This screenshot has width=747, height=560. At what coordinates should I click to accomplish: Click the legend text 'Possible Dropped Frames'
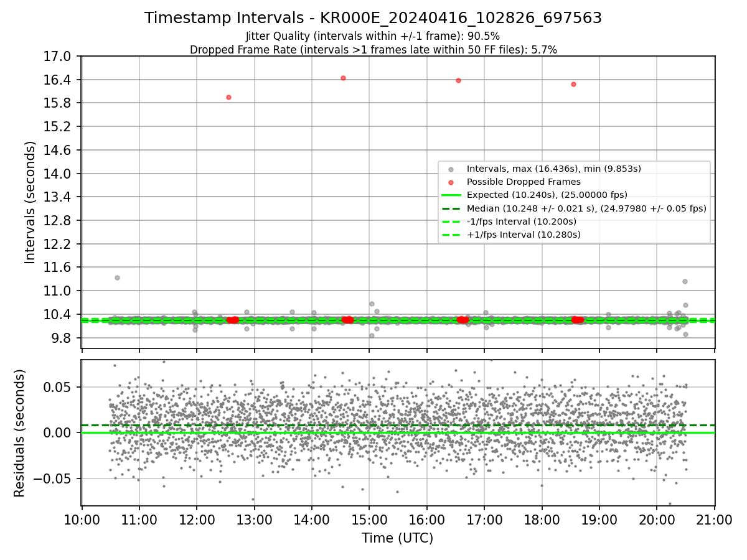pyautogui.click(x=524, y=182)
